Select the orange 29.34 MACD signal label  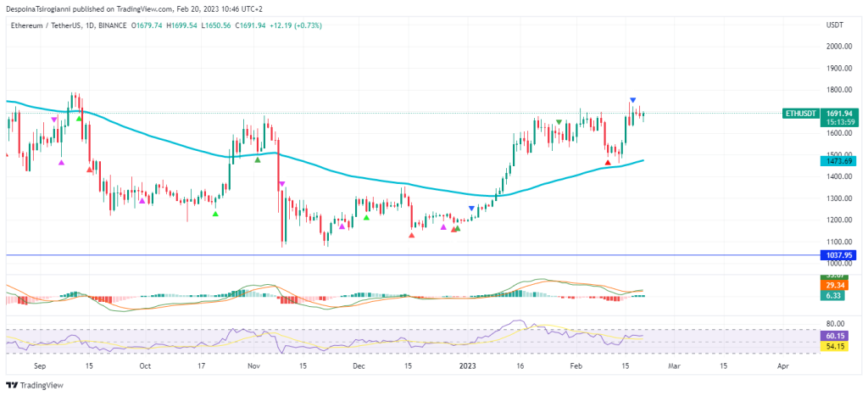836,286
